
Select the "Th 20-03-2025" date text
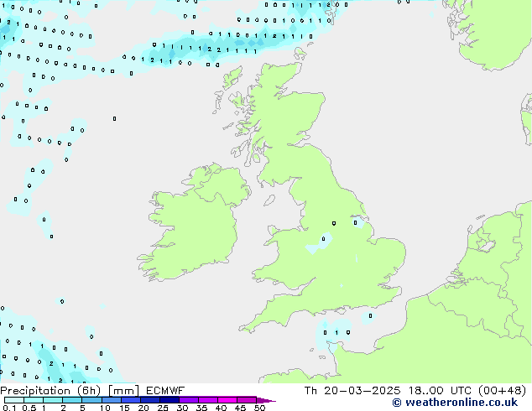click(352, 391)
